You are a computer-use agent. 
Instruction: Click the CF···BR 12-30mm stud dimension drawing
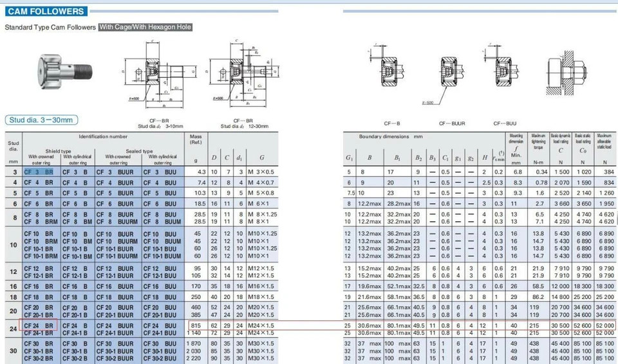click(243, 73)
